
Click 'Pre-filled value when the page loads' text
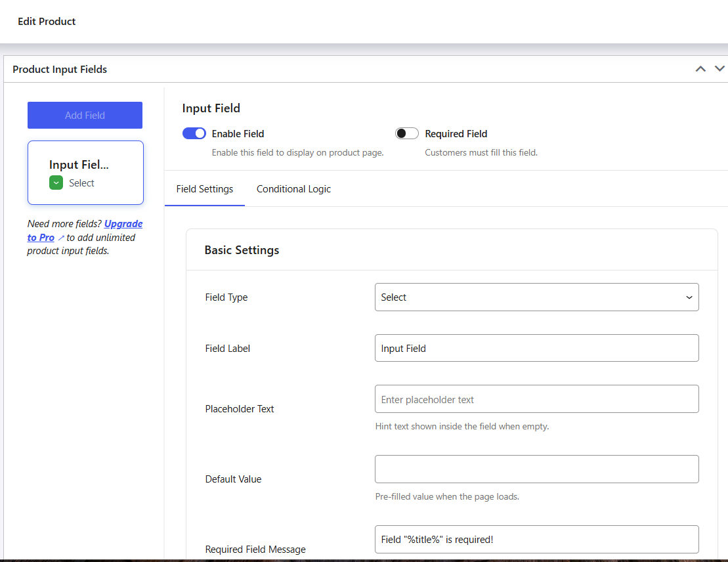tap(447, 496)
